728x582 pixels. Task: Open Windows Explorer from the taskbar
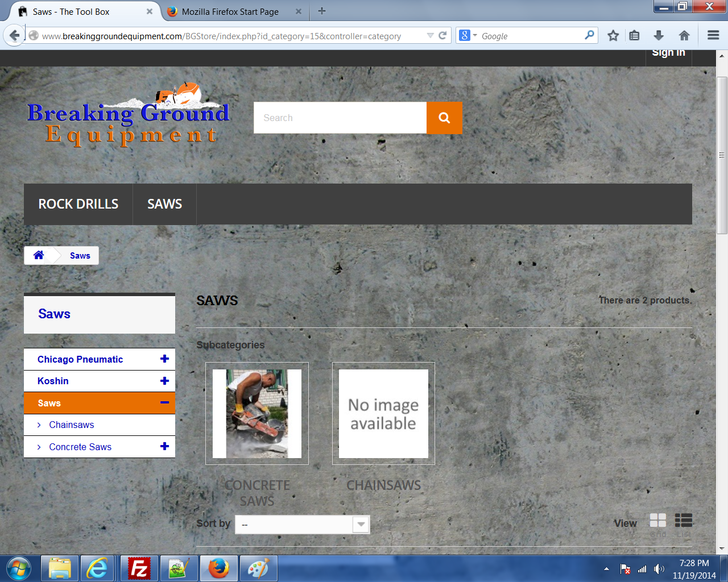(x=60, y=568)
